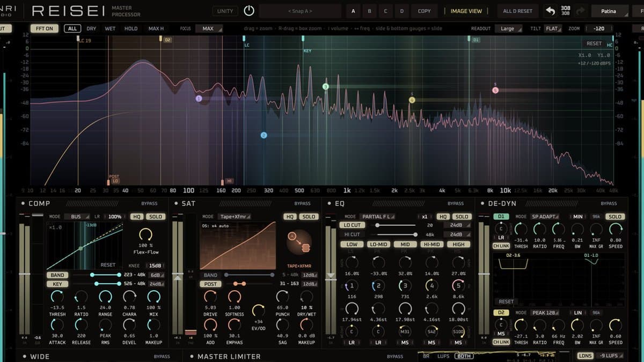Click RESET in the spectrum display corner
The width and height of the screenshot is (644, 362).
coord(594,43)
